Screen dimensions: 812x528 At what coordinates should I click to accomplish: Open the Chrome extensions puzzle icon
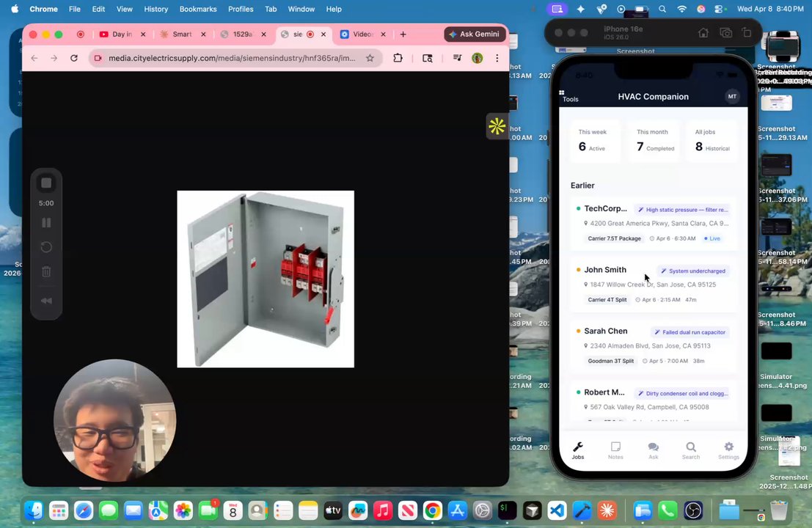pos(398,58)
